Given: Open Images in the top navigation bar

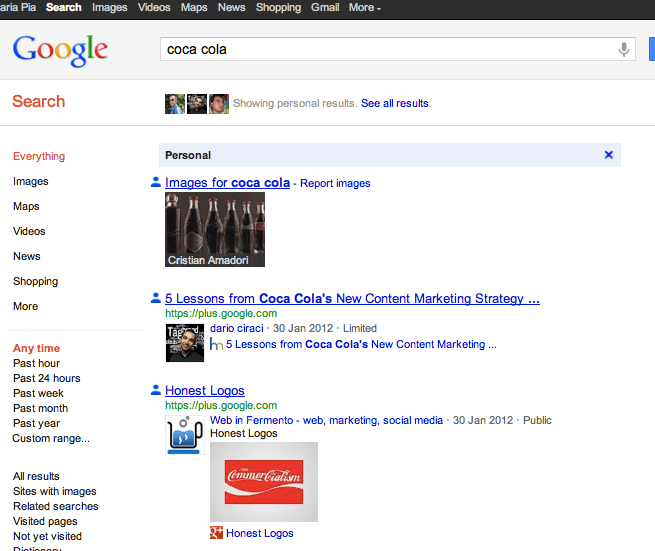Looking at the screenshot, I should coord(109,8).
